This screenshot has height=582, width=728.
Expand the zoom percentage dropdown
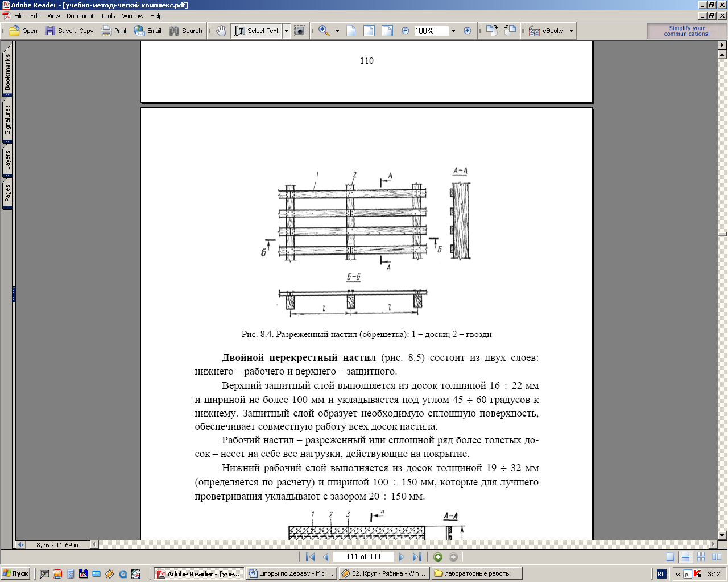(x=453, y=31)
